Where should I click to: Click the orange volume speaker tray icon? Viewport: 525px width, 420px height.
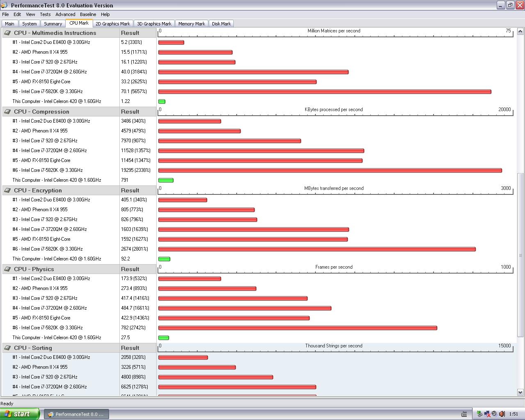[502, 414]
